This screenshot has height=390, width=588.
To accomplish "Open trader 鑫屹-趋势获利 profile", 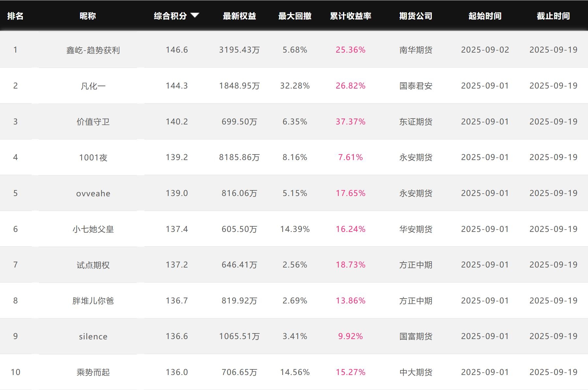I will (93, 50).
